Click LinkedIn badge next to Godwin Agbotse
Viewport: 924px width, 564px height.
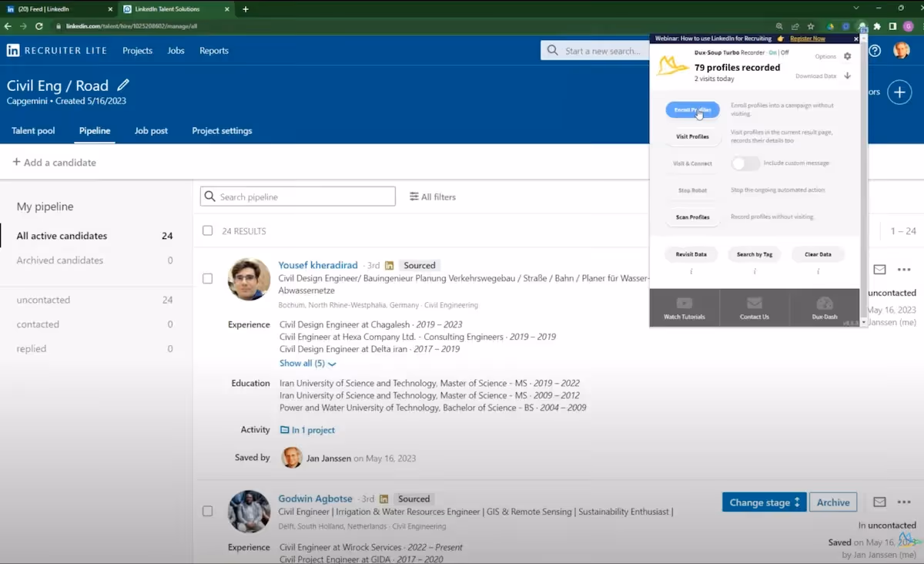coord(383,499)
